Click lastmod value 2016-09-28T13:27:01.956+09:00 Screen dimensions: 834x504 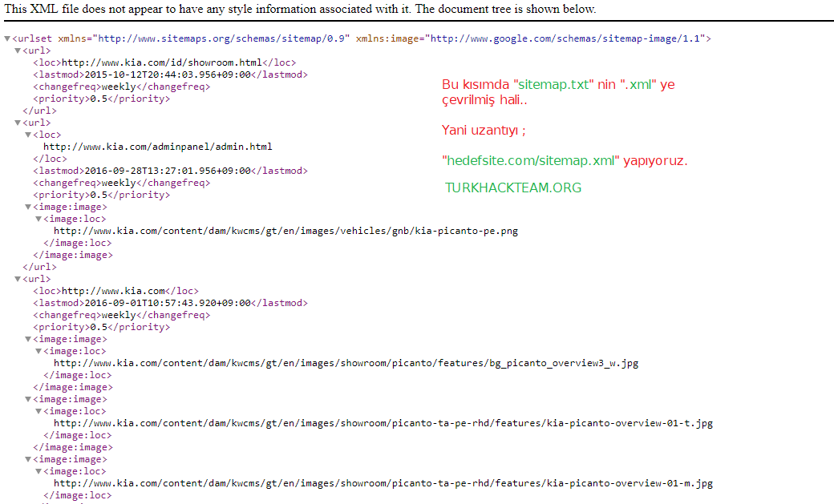coord(168,171)
